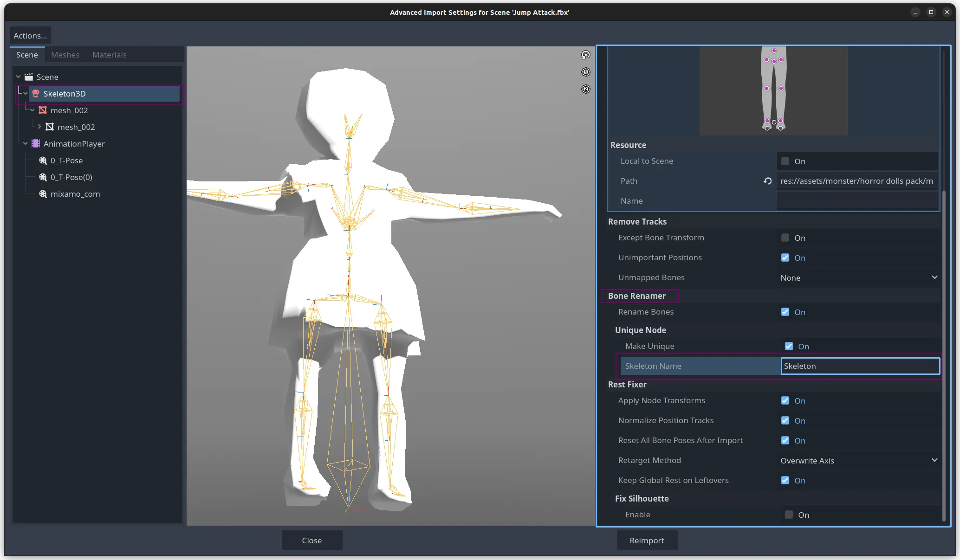Switch to the Meshes tab
Image resolution: width=960 pixels, height=560 pixels.
[65, 55]
